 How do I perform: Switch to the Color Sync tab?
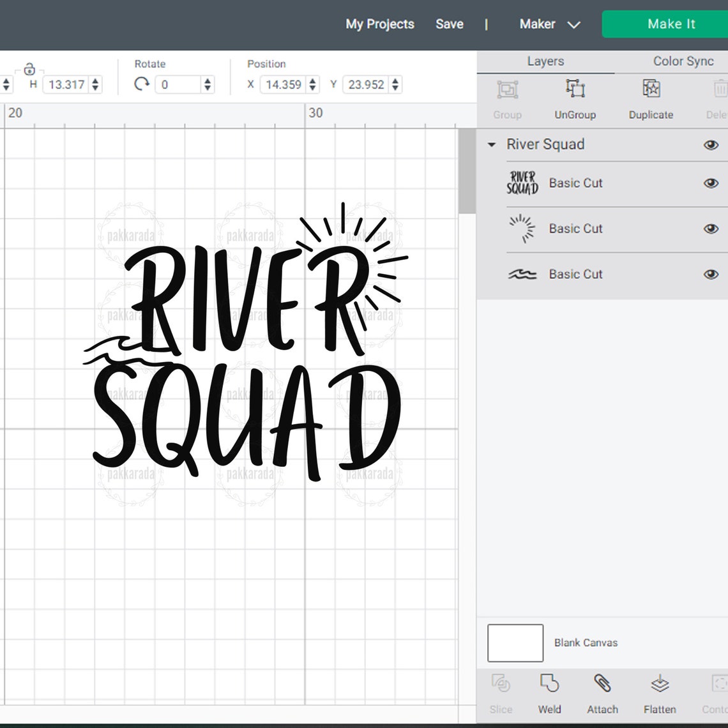pos(683,61)
